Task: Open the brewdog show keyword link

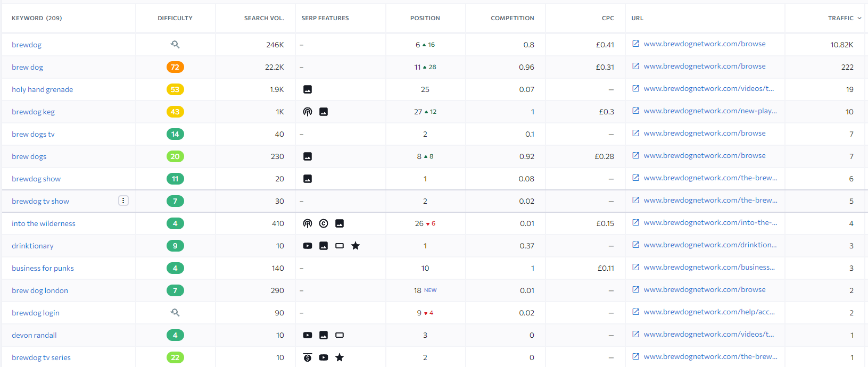Action: pyautogui.click(x=36, y=179)
